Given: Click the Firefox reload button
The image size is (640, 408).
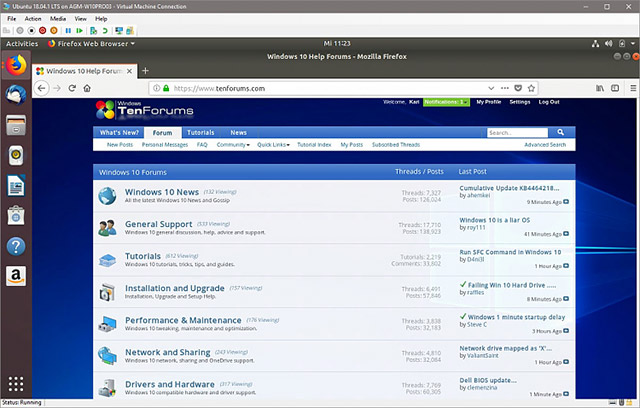Looking at the screenshot, I should tap(74, 89).
